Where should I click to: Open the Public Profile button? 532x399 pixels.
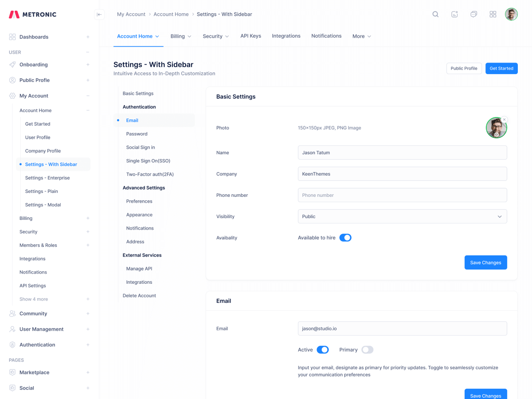tap(464, 68)
